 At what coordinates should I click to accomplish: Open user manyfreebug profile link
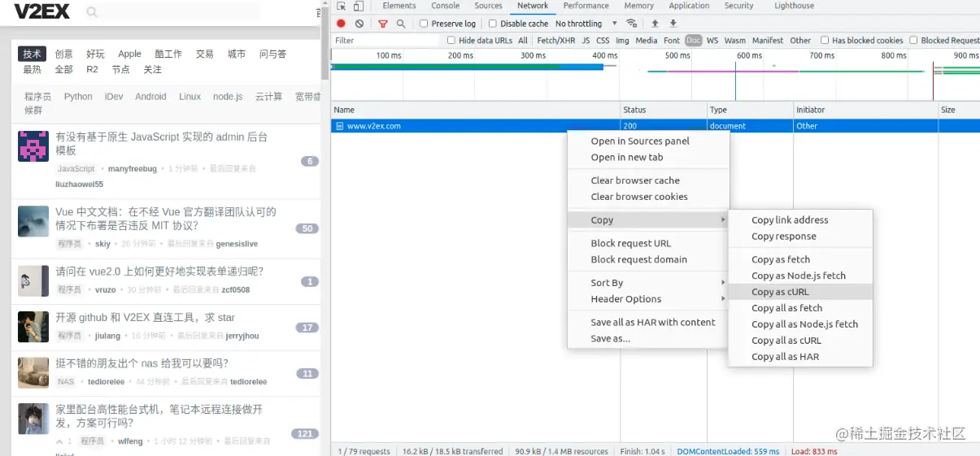[132, 169]
